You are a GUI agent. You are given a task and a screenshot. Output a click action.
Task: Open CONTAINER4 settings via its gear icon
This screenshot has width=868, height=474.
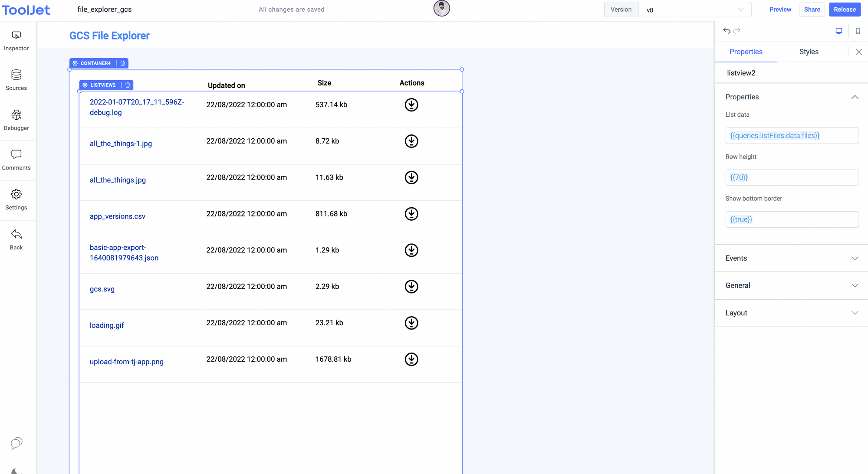(x=75, y=63)
